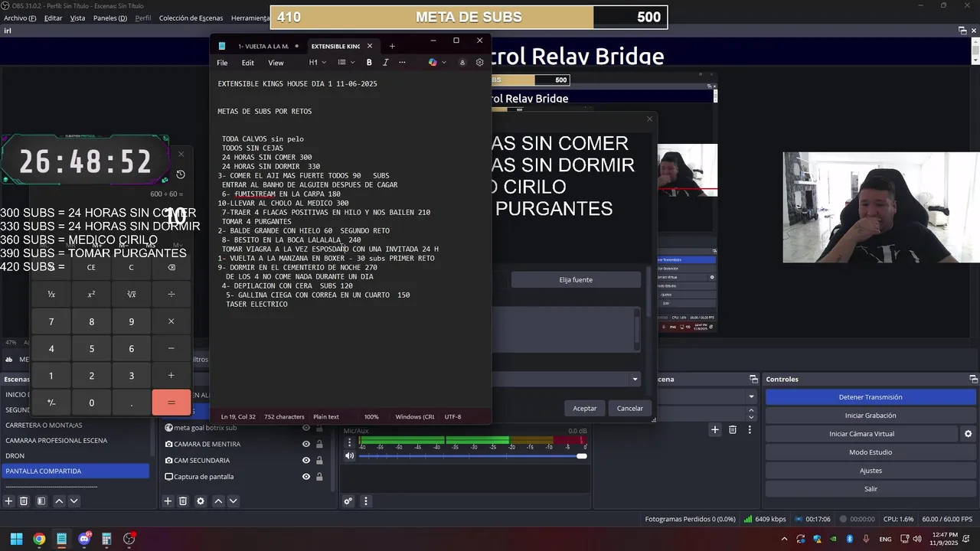Select CAMARAA PROFESIONAL ESCENA scene
The image size is (980, 551).
click(x=75, y=440)
